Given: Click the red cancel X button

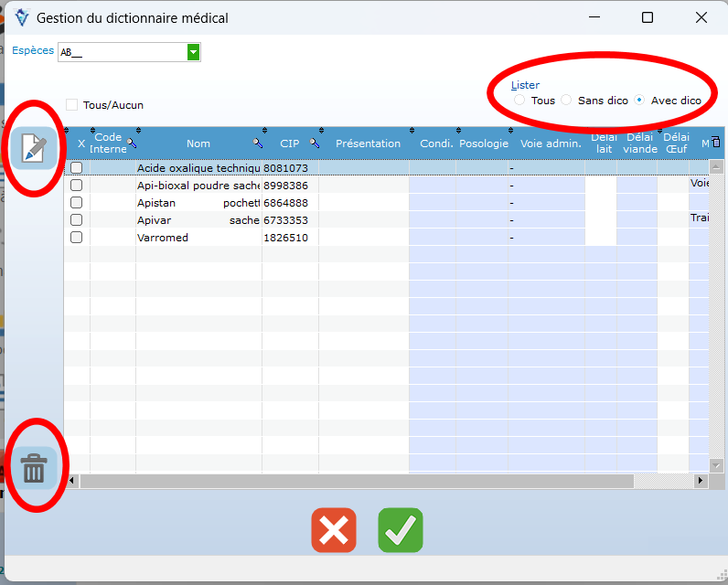Looking at the screenshot, I should click(x=334, y=530).
